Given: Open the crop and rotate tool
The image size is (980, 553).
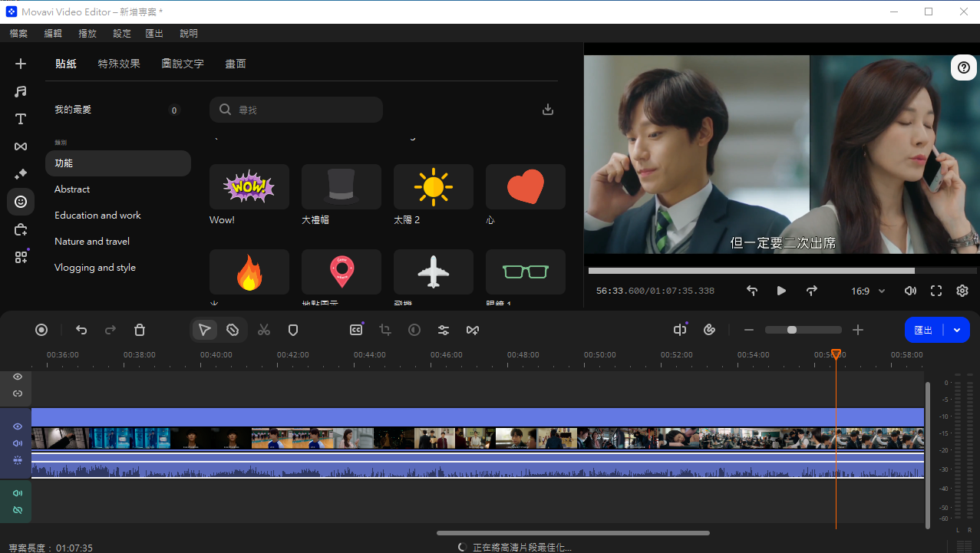Looking at the screenshot, I should point(385,330).
